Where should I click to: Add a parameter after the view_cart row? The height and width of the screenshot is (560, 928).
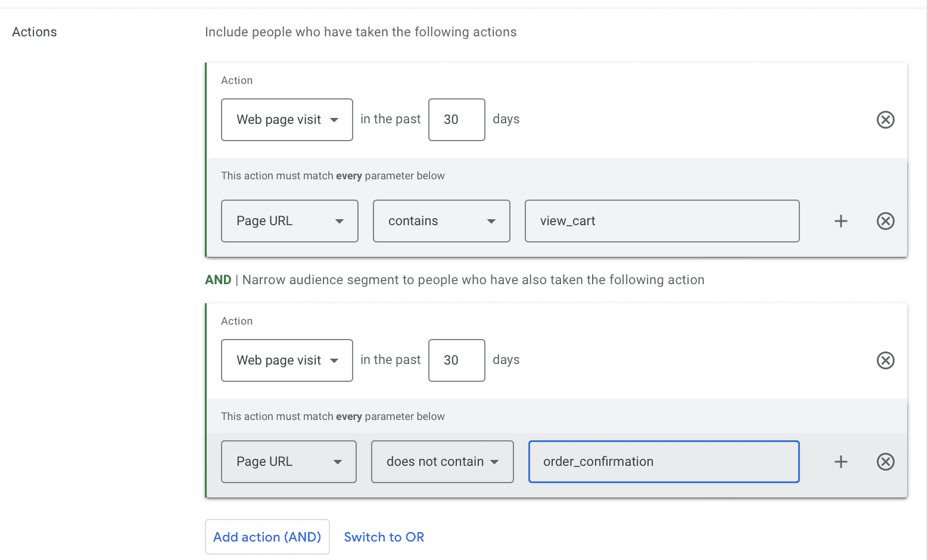pyautogui.click(x=840, y=221)
